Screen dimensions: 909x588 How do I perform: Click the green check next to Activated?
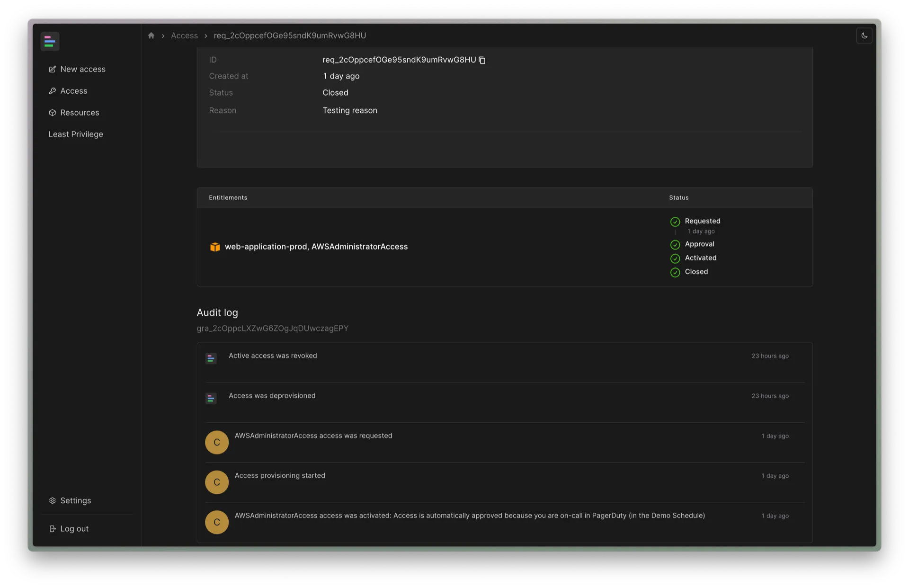[x=675, y=258]
